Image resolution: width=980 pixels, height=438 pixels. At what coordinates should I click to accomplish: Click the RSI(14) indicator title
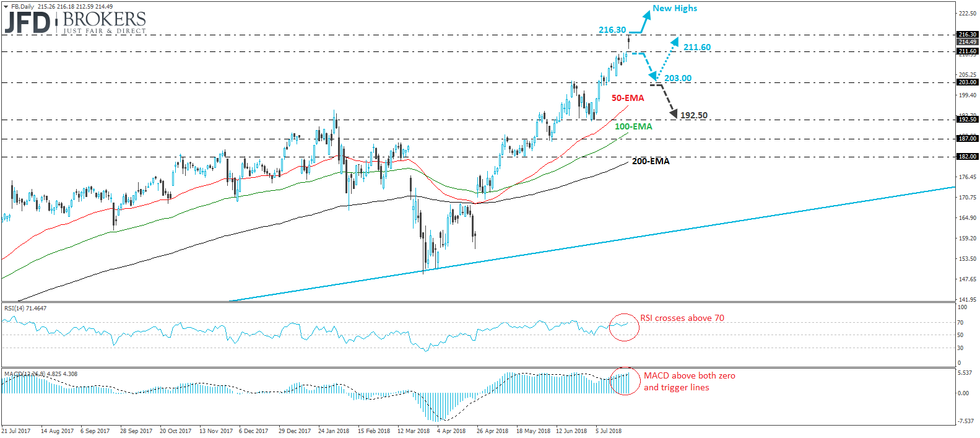[x=25, y=308]
